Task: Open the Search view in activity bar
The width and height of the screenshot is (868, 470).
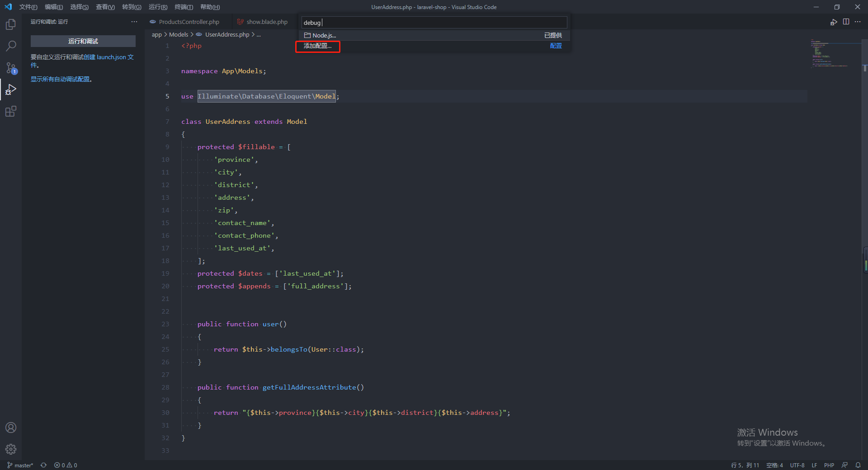Action: [11, 46]
